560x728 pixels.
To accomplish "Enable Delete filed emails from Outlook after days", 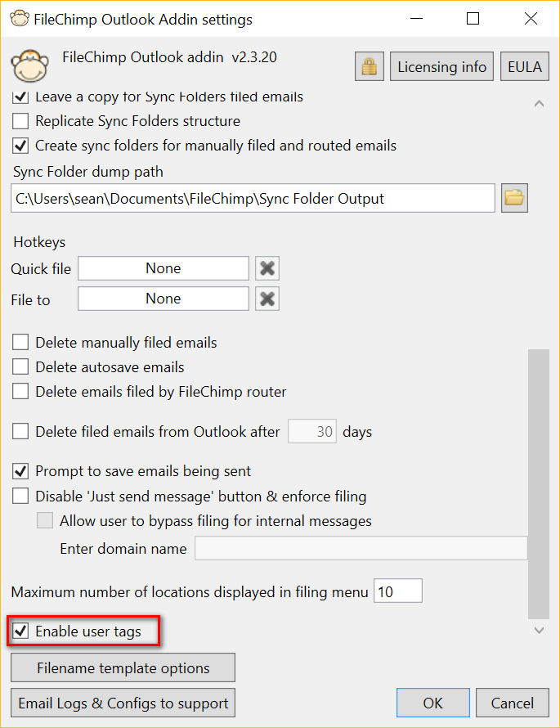I will (20, 432).
